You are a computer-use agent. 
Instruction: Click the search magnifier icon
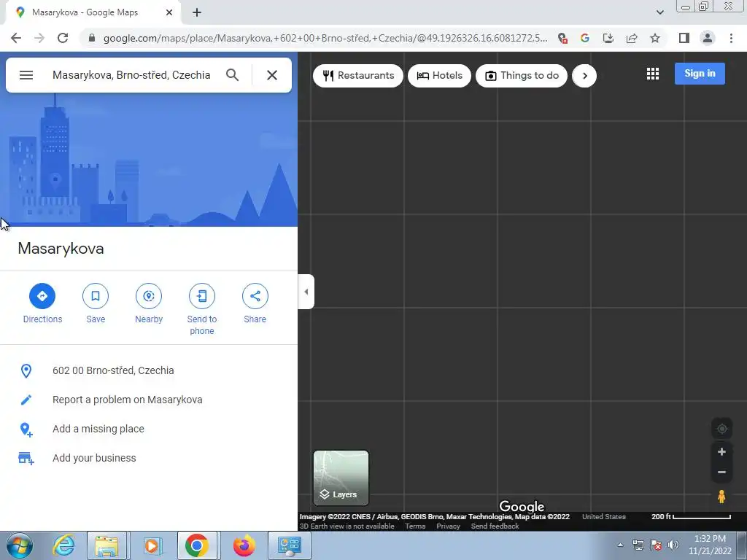click(232, 75)
